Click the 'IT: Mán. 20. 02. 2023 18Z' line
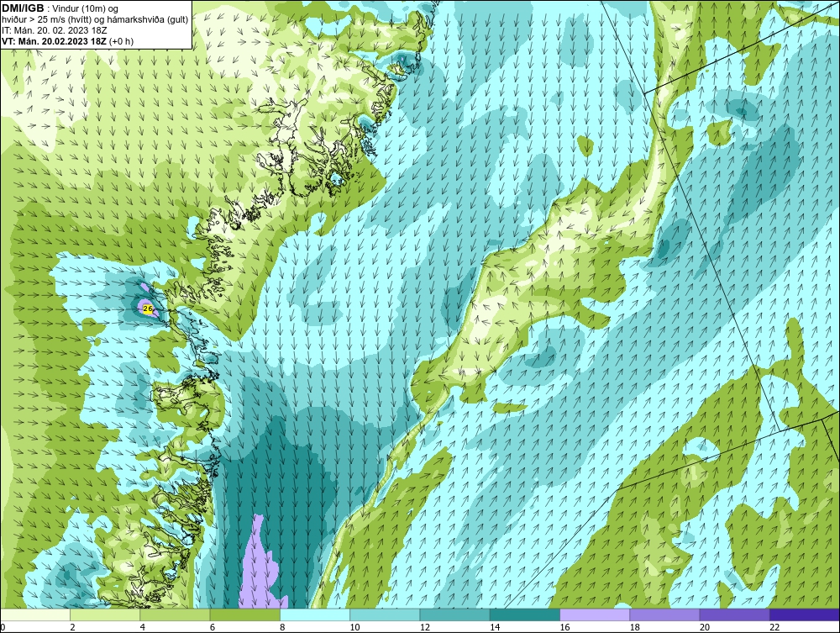The image size is (840, 633). tap(54, 30)
